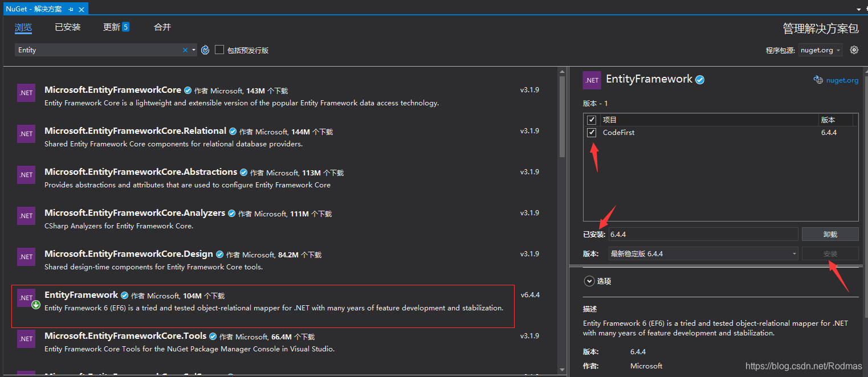Switch to the 浏览 browse tab

pyautogui.click(x=23, y=27)
